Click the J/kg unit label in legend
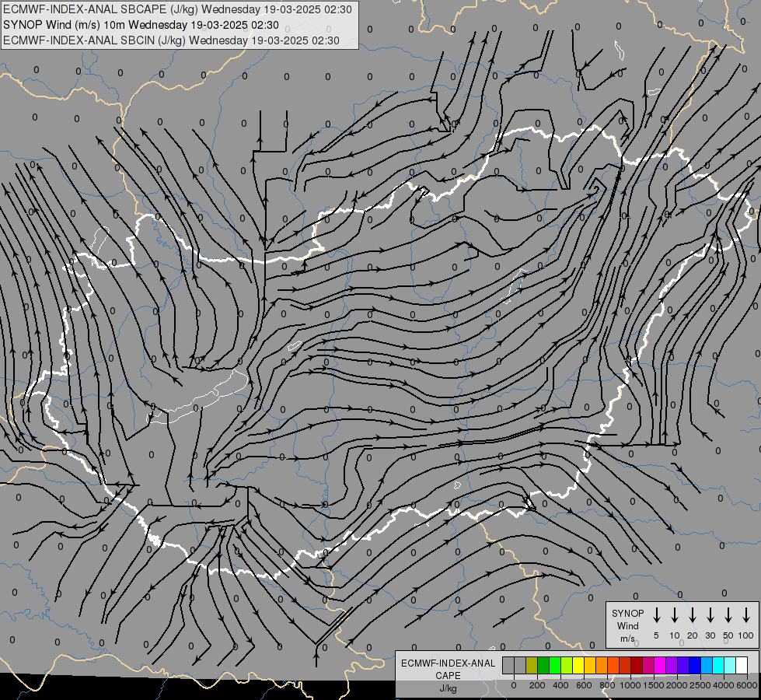The image size is (761, 700). [x=448, y=688]
